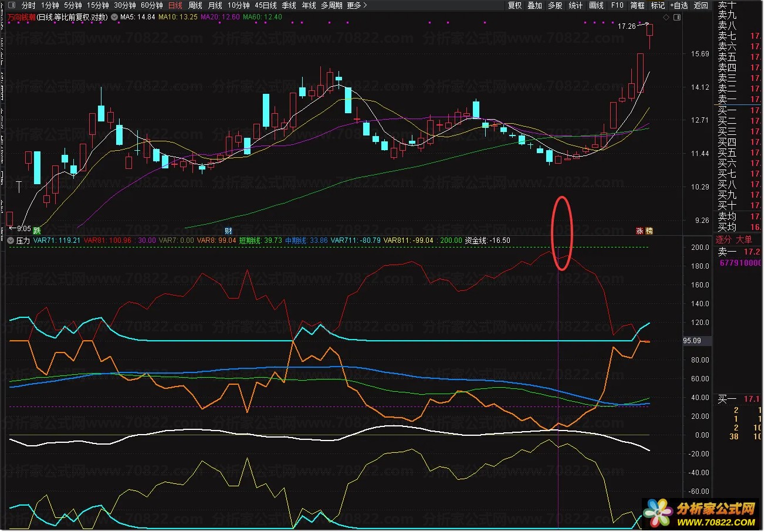Open the 画线 drawing tool
The height and width of the screenshot is (532, 765).
click(596, 5)
